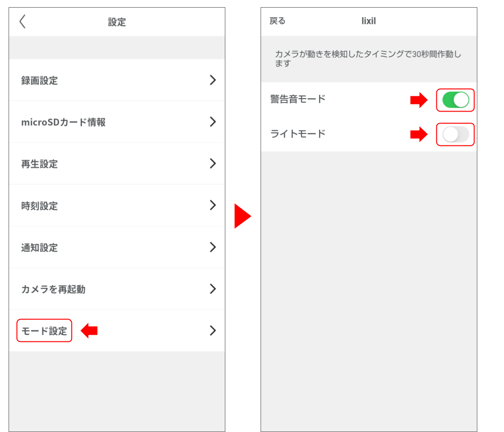This screenshot has height=432, width=504.
Task: Open 時刻設定 via its chevron arrow
Action: click(212, 205)
